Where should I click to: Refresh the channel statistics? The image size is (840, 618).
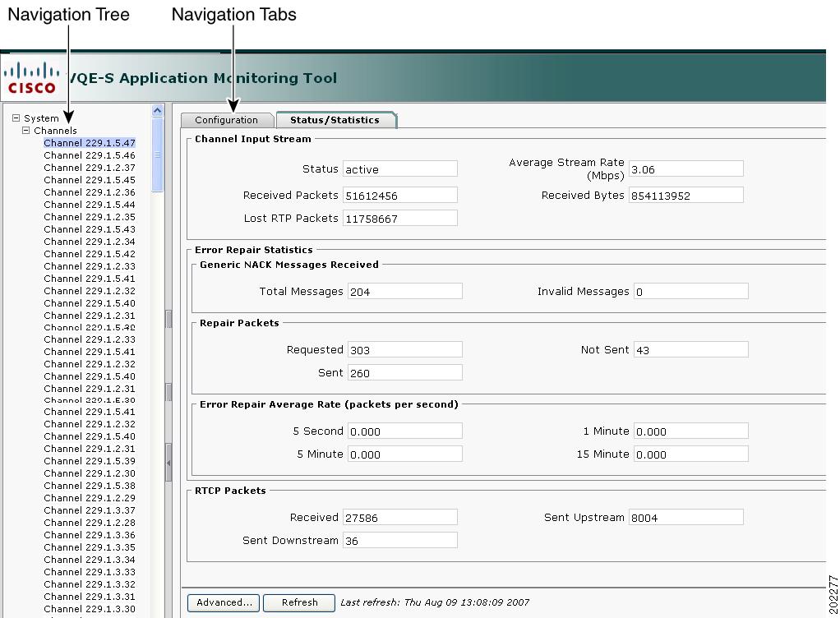(299, 602)
